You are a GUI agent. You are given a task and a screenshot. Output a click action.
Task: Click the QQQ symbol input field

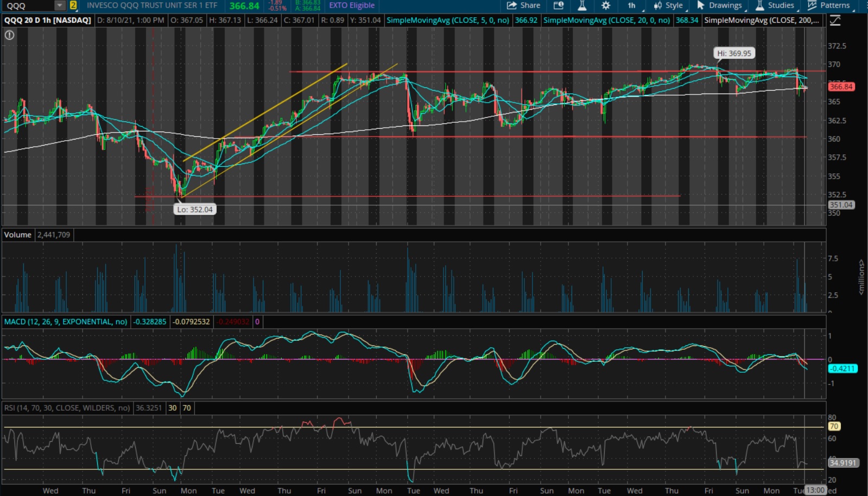point(30,5)
